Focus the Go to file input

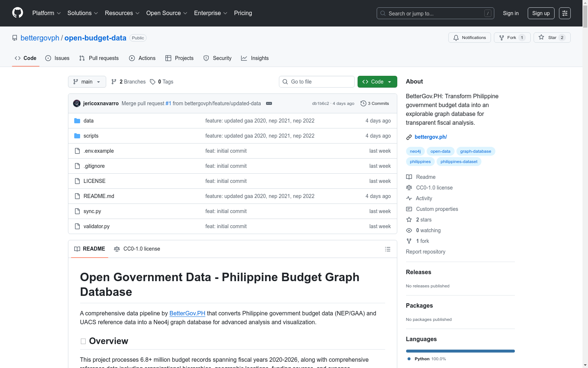tap(317, 82)
